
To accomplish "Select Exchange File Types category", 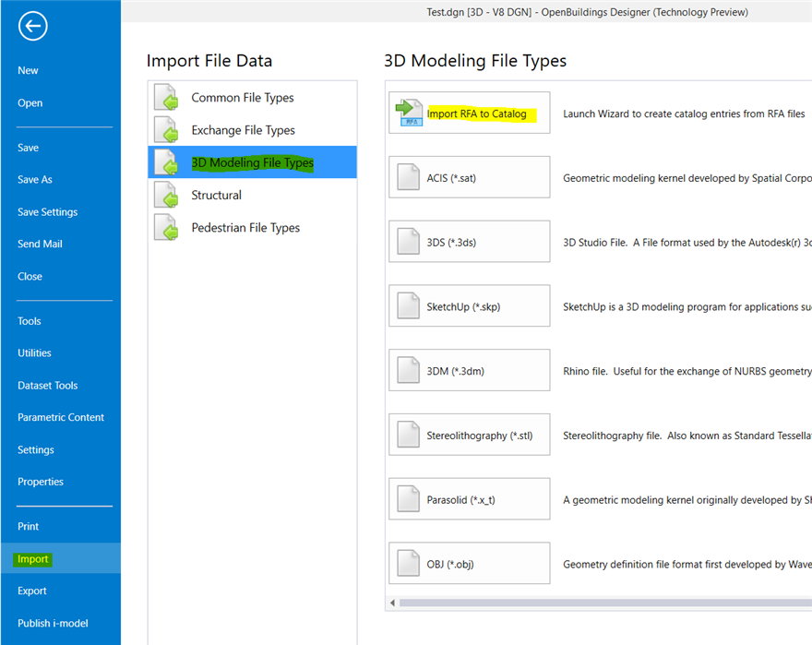I will (252, 130).
